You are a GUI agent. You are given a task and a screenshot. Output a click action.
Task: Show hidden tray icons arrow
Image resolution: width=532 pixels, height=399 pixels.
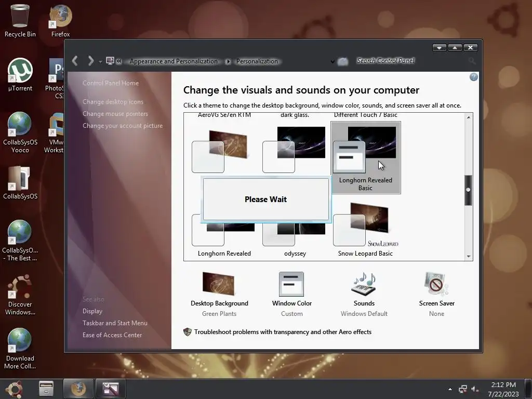click(x=450, y=389)
